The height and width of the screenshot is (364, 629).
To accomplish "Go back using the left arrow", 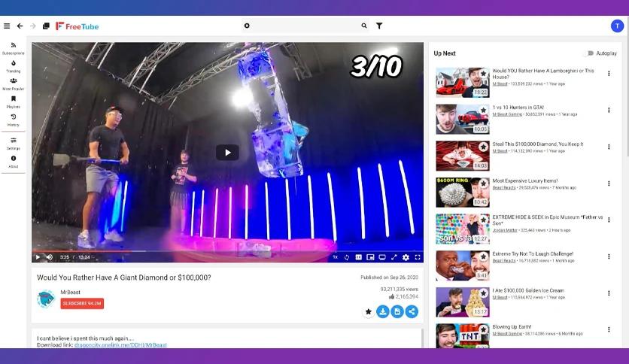I will [20, 26].
